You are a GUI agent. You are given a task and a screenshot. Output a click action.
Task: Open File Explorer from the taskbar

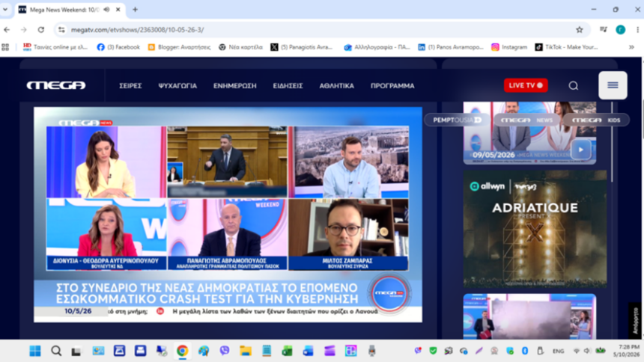(x=246, y=351)
